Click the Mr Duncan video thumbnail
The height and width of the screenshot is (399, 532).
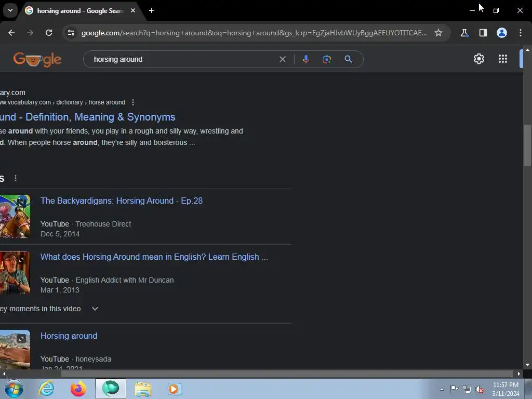[15, 272]
